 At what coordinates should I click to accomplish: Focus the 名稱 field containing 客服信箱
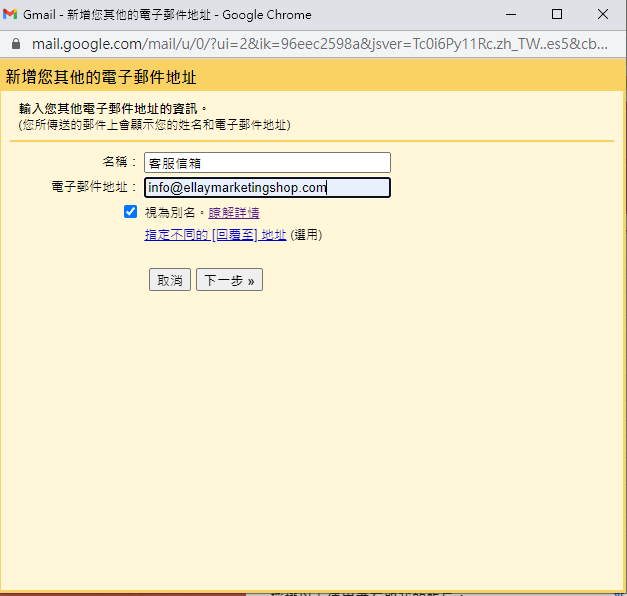point(266,163)
